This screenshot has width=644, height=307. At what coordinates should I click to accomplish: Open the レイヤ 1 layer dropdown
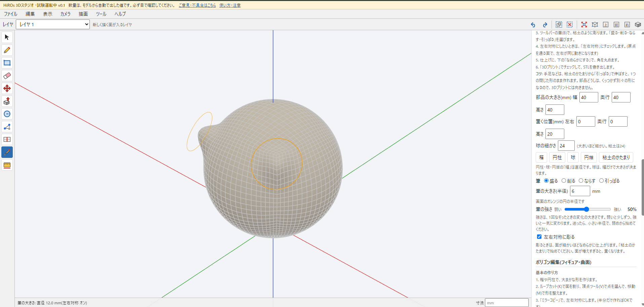coord(53,25)
